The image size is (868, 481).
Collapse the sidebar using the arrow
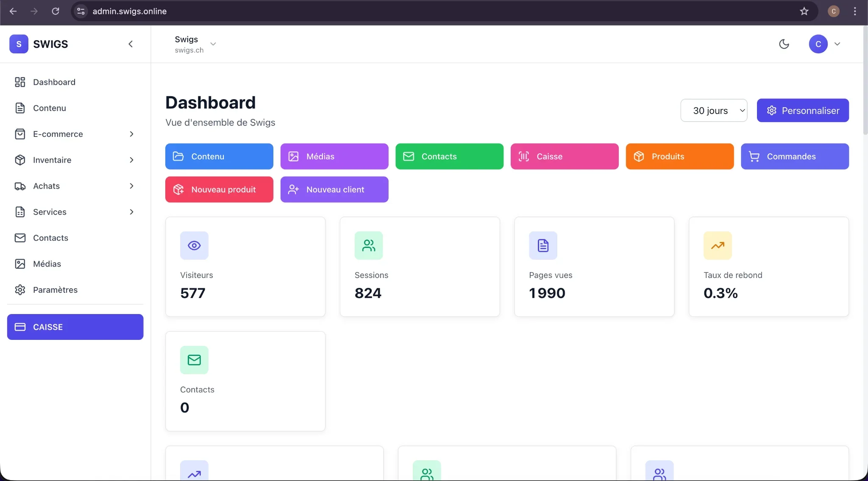[x=131, y=44]
